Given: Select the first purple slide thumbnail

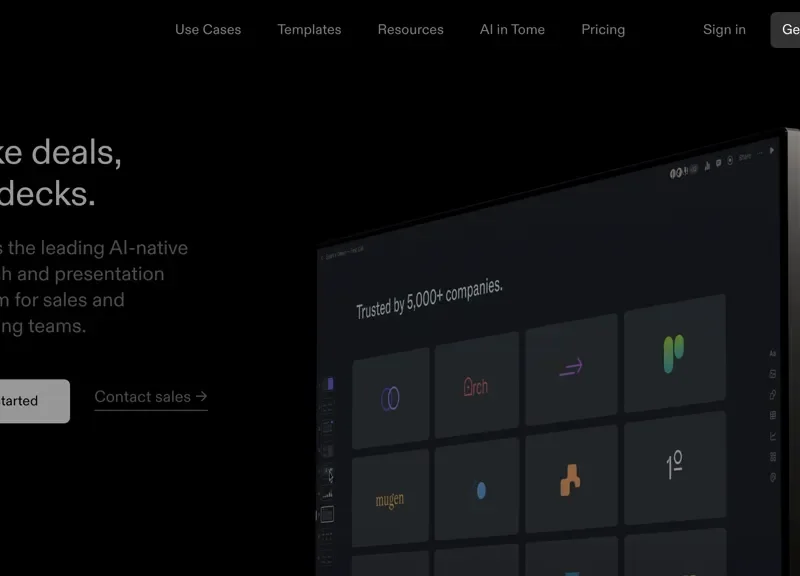Looking at the screenshot, I should (330, 384).
